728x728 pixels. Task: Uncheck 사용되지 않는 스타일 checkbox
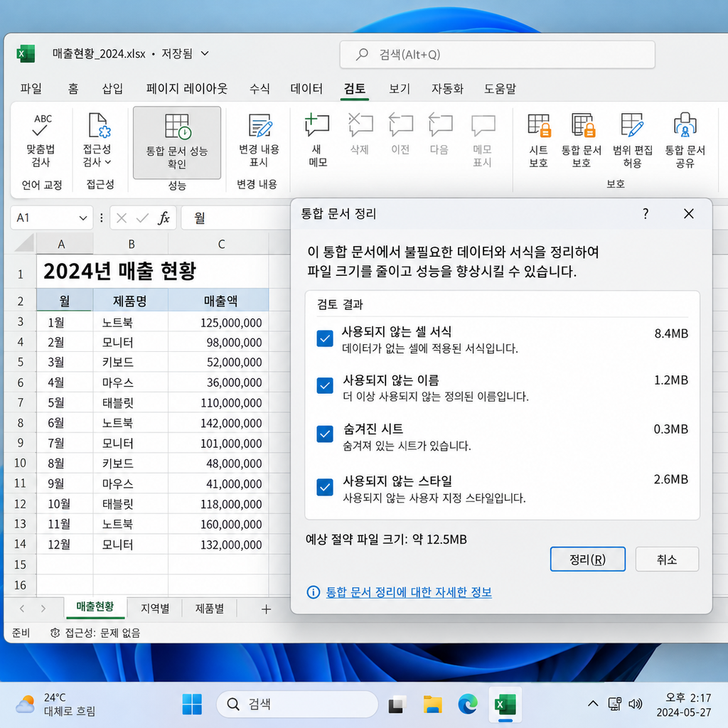click(x=324, y=487)
